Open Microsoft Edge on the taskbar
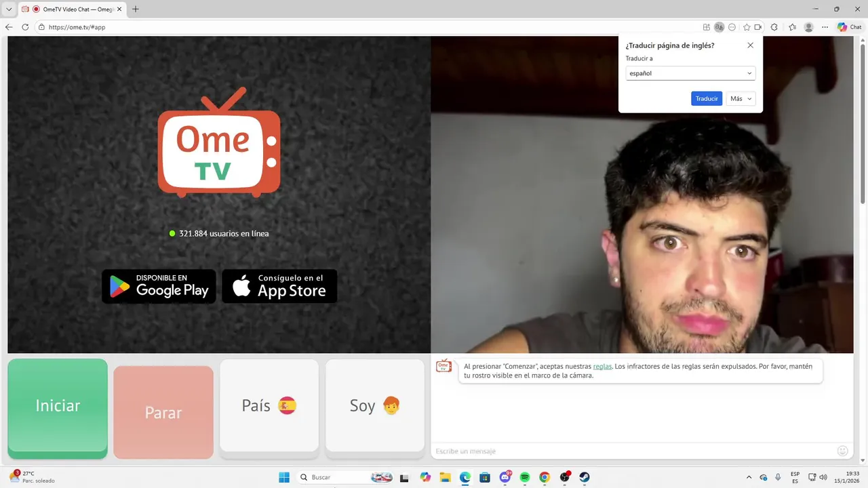 [465, 477]
